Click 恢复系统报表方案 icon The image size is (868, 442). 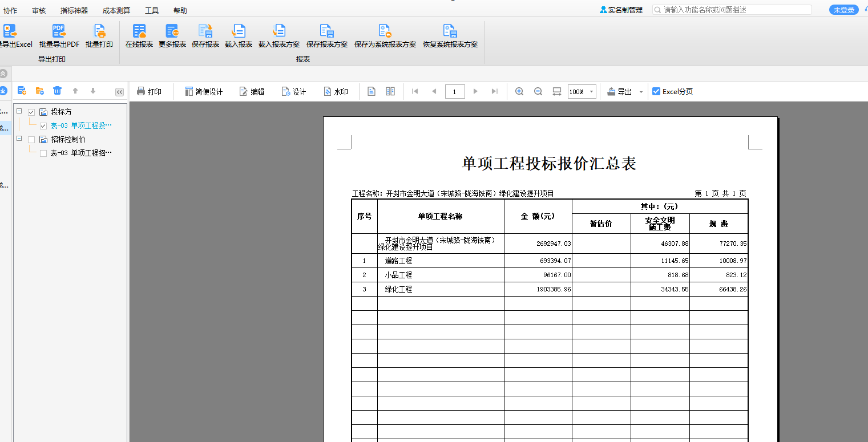(x=450, y=31)
